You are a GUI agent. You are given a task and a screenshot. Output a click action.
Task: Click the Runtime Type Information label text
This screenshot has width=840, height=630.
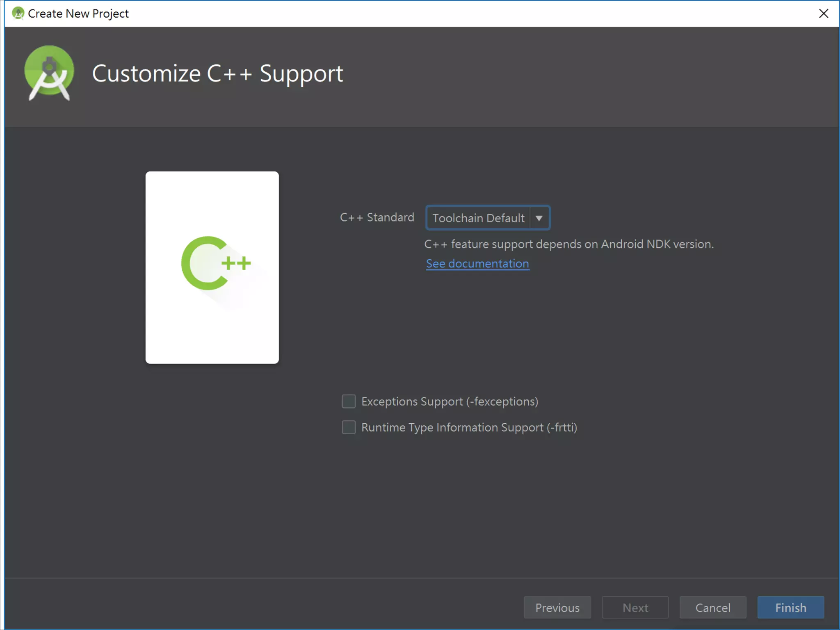point(469,427)
